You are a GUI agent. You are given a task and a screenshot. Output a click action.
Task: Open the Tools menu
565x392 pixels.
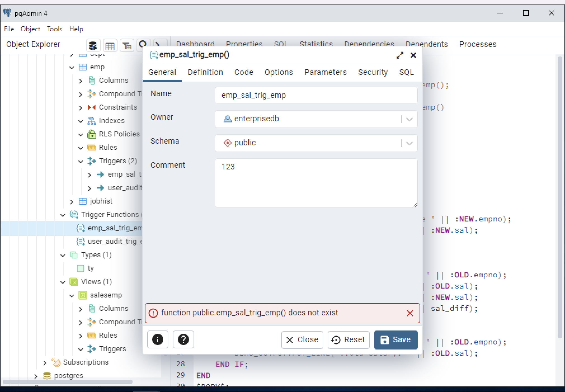[x=55, y=29]
